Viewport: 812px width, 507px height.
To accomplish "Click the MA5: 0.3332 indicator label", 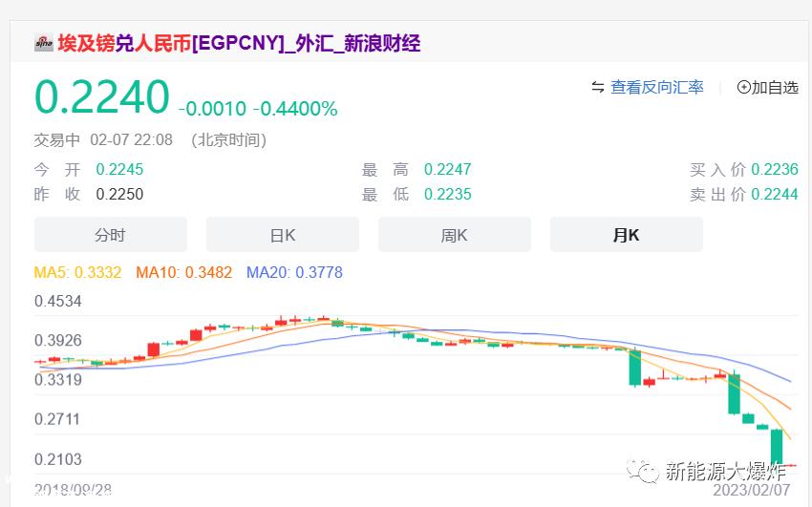I will point(77,272).
